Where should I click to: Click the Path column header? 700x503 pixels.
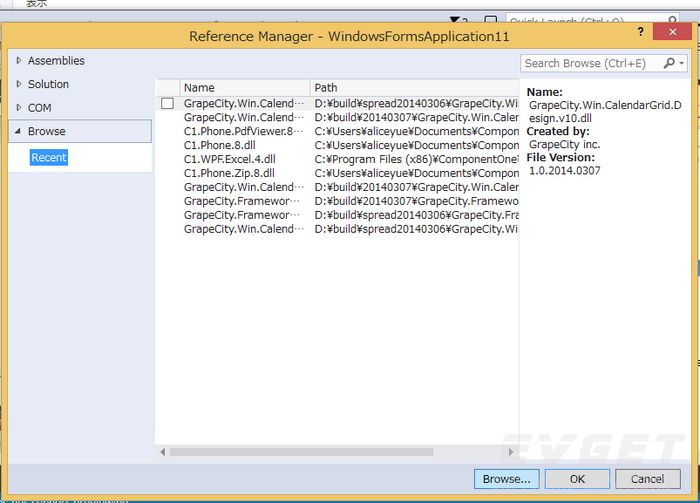click(x=414, y=87)
